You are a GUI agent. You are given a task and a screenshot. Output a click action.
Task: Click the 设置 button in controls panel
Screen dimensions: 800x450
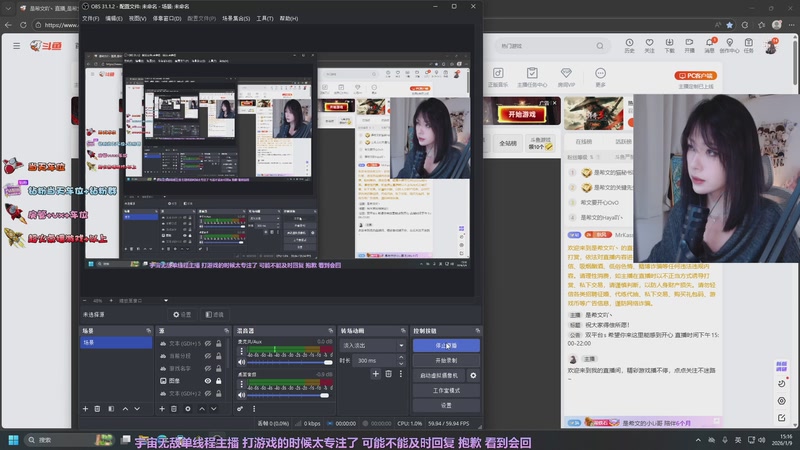[x=446, y=405]
